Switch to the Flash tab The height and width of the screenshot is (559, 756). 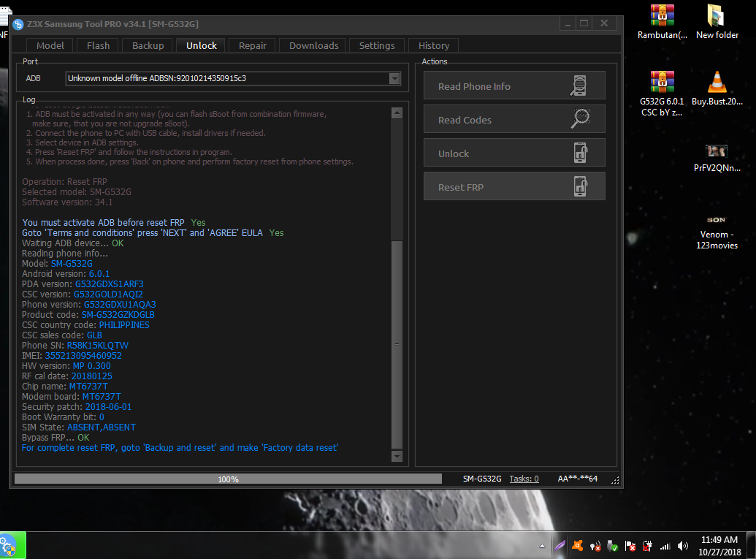98,45
